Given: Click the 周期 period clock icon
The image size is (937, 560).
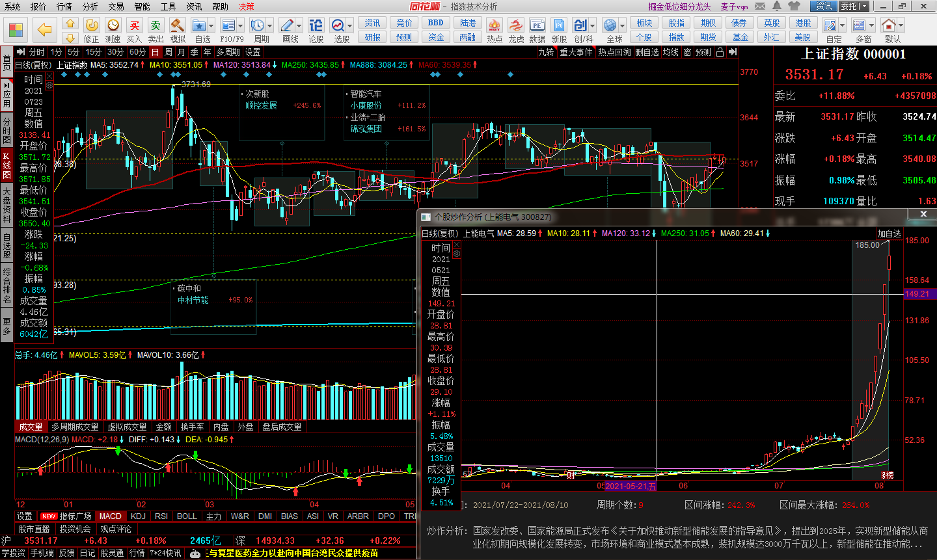Looking at the screenshot, I should pos(258,25).
